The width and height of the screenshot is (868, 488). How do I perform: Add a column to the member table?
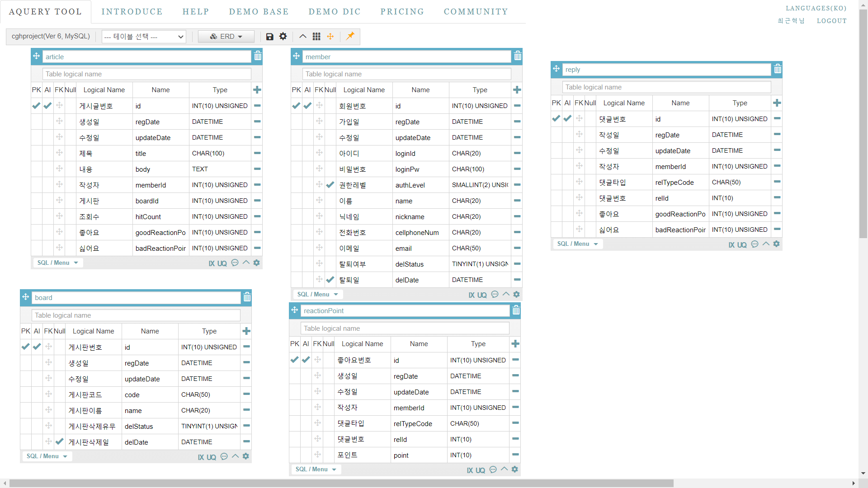point(517,90)
